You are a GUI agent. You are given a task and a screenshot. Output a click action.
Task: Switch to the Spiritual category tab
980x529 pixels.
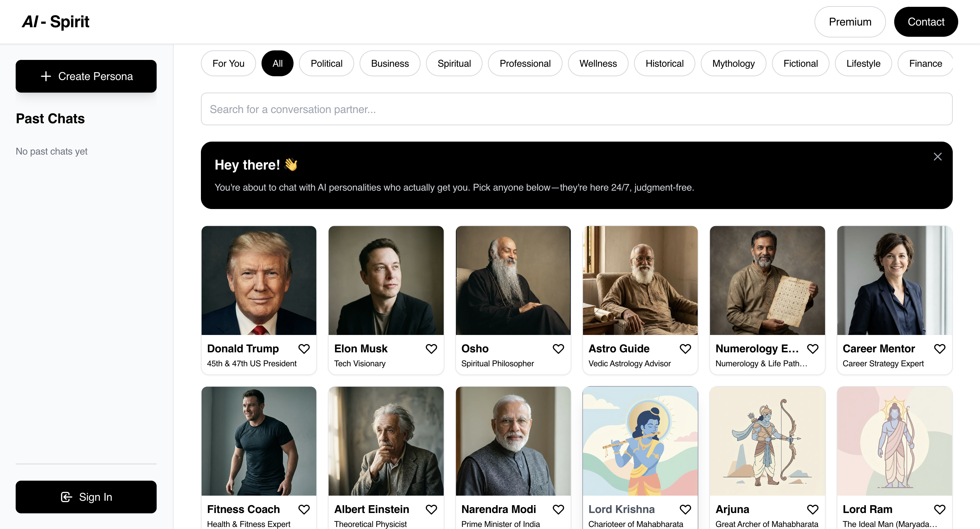(454, 64)
